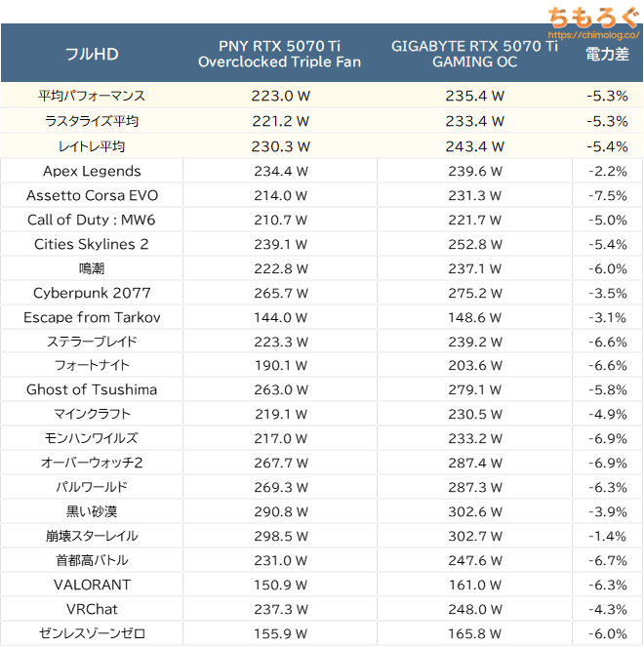
Task: Click the 平均パフォーマンス row label
Action: pos(92,96)
